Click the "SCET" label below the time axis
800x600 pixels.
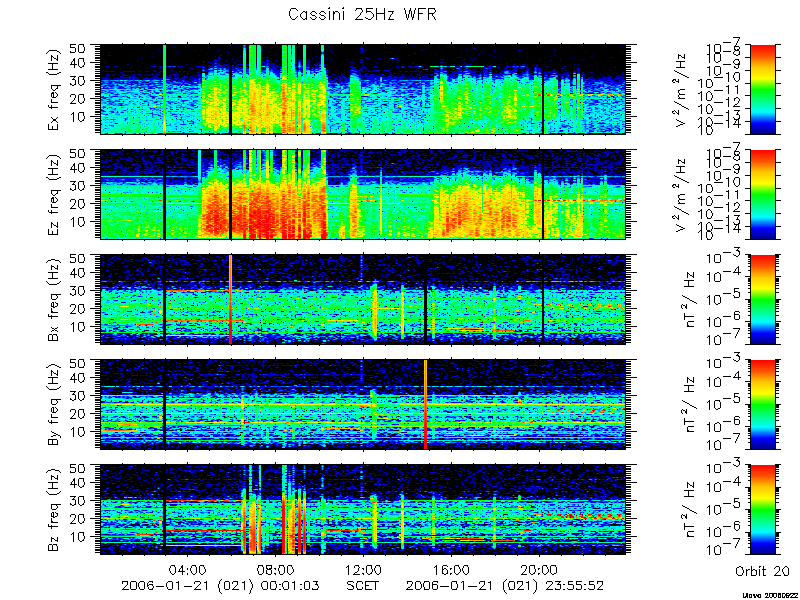tap(363, 585)
